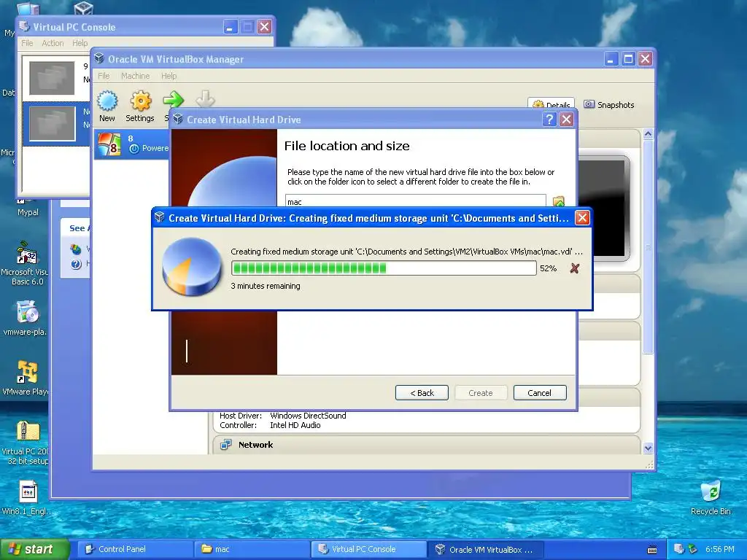The height and width of the screenshot is (560, 747).
Task: Switch to Control Panel taskbar item
Action: pyautogui.click(x=135, y=549)
